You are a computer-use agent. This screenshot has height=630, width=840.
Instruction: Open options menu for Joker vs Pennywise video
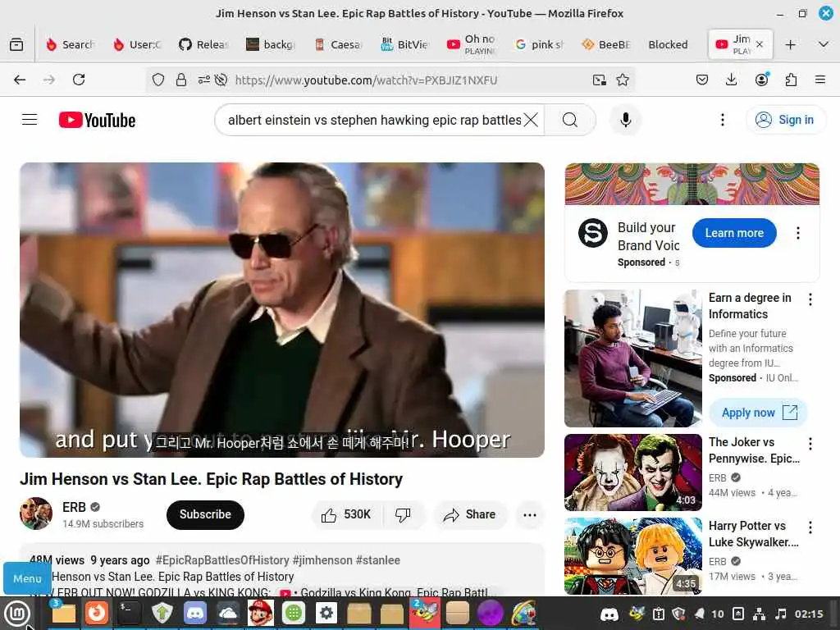click(x=810, y=444)
